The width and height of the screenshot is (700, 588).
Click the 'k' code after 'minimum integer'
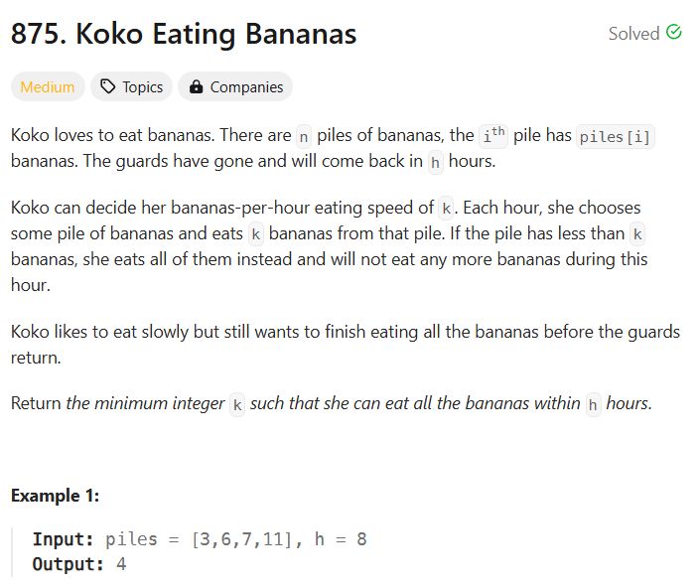(x=237, y=405)
